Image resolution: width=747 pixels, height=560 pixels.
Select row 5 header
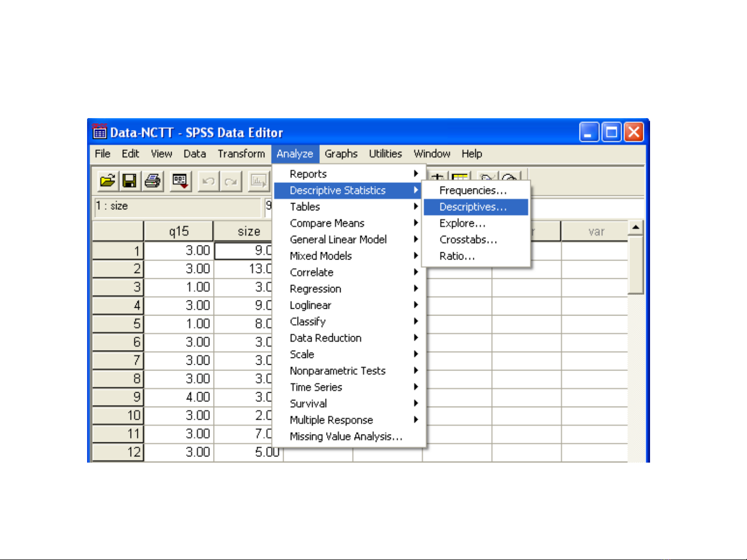coord(118,324)
